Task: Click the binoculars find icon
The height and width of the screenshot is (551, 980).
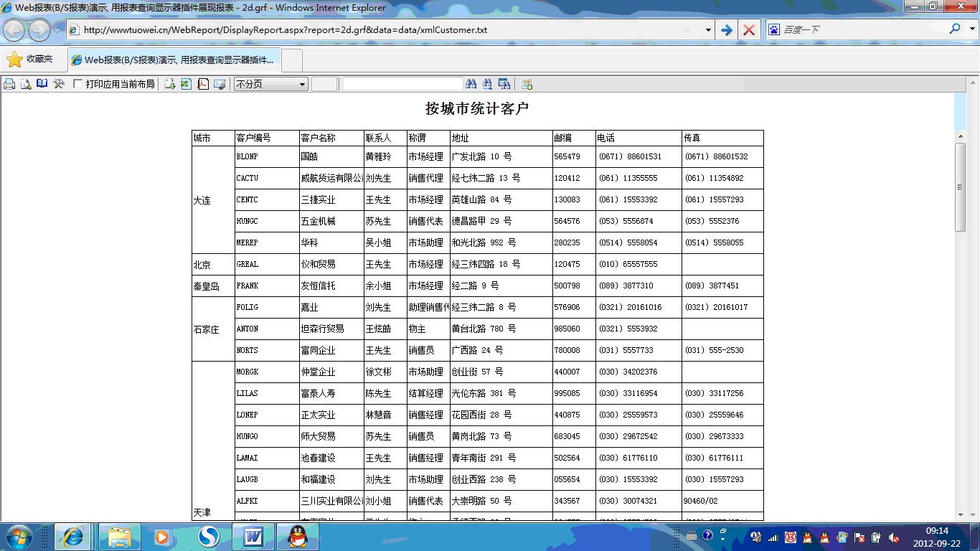Action: 471,84
